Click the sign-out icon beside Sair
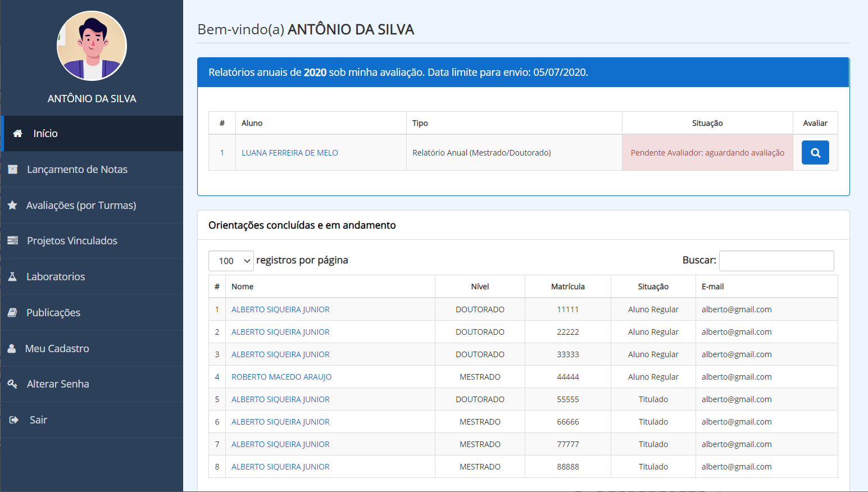The height and width of the screenshot is (492, 868). tap(14, 420)
